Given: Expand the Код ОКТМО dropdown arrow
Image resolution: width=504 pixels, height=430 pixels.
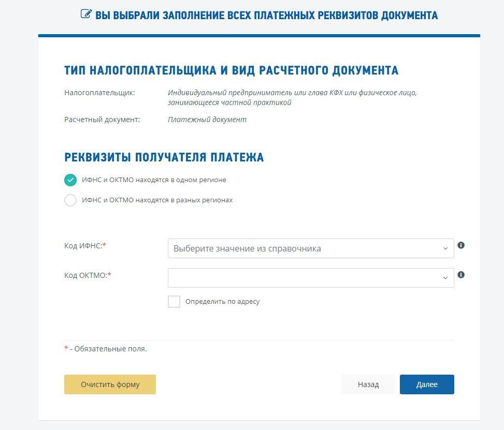Looking at the screenshot, I should (445, 278).
